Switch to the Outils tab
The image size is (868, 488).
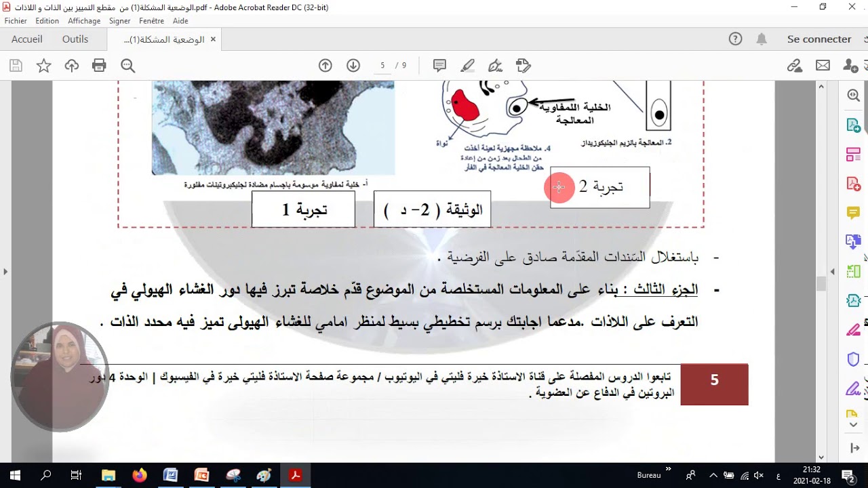[75, 39]
